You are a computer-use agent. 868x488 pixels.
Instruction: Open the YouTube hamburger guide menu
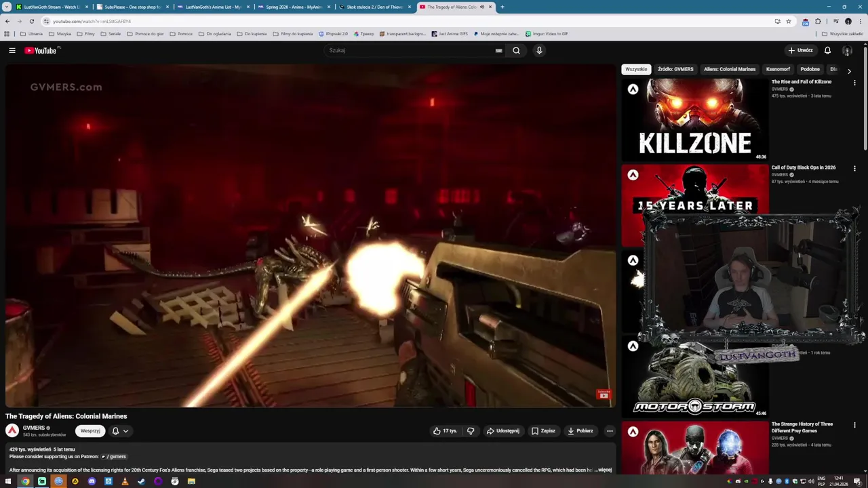pos(12,50)
